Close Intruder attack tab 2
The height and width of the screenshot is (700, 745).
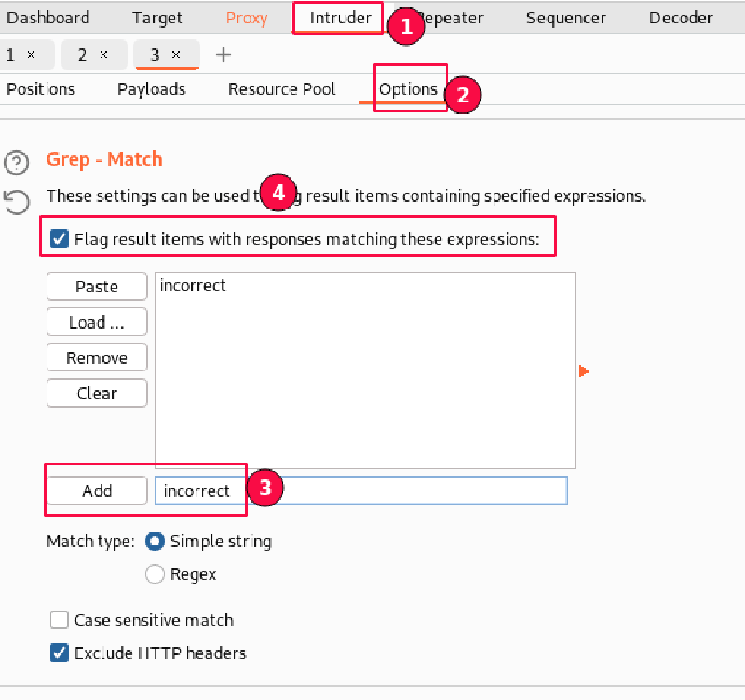point(103,55)
